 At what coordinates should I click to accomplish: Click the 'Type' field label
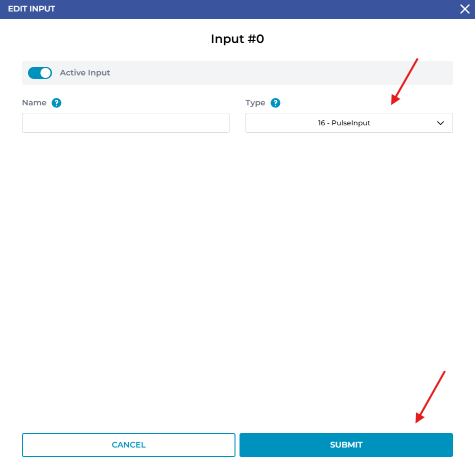pyautogui.click(x=255, y=103)
